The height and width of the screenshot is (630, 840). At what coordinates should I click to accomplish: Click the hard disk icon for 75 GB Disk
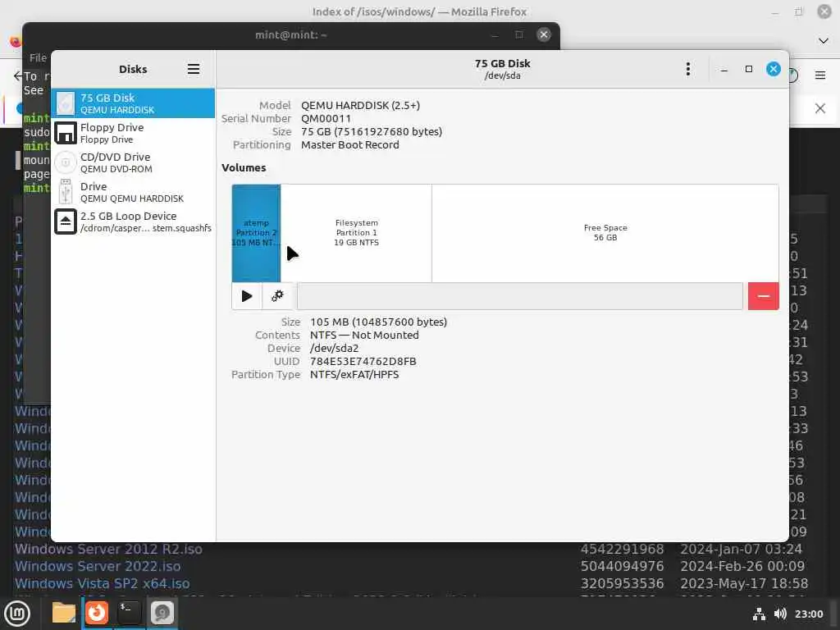66,103
